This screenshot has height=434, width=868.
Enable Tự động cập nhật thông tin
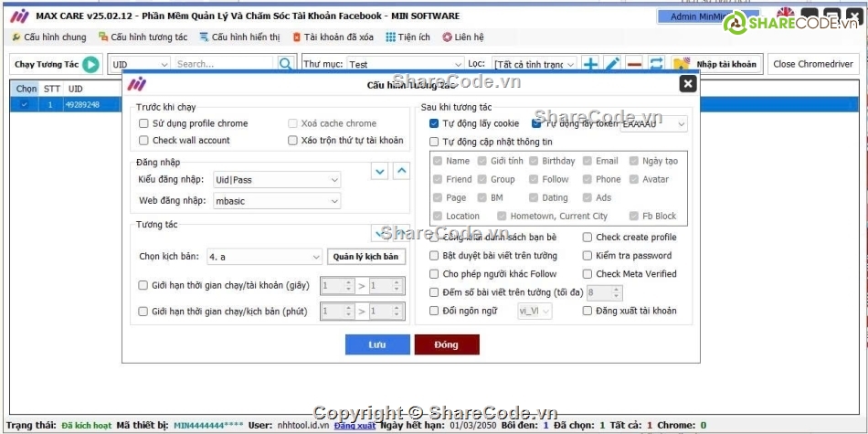pos(434,142)
